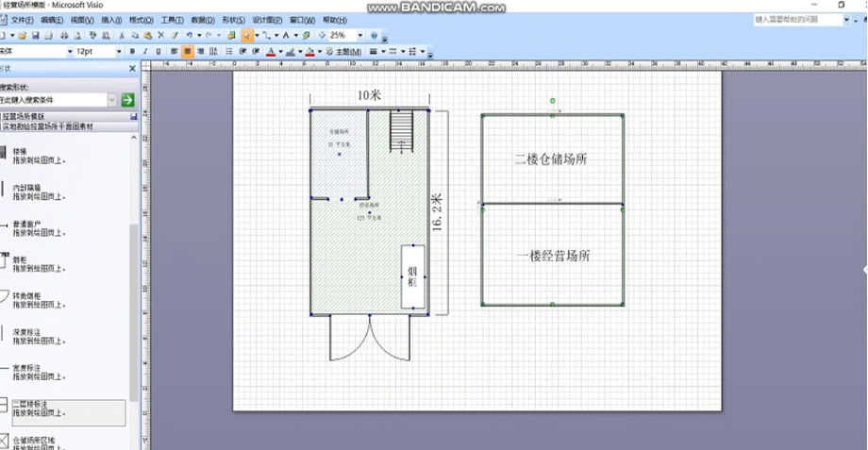
Task: Click the font color A swatch
Action: pyautogui.click(x=271, y=52)
